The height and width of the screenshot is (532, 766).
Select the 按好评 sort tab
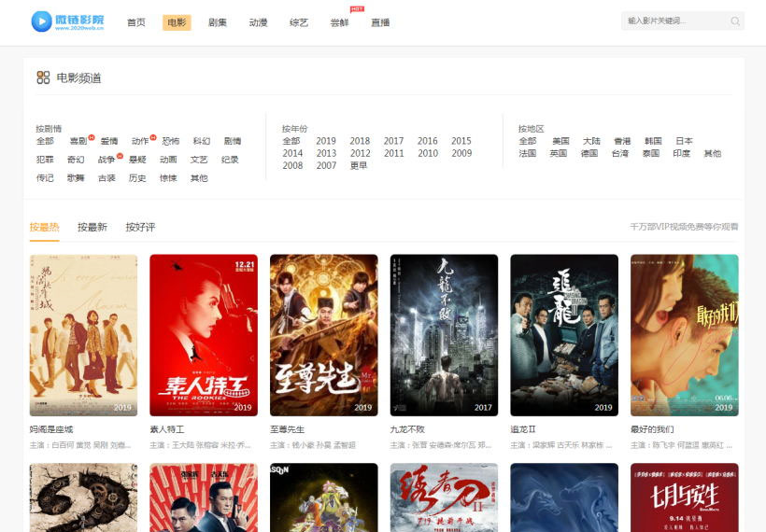pos(140,227)
